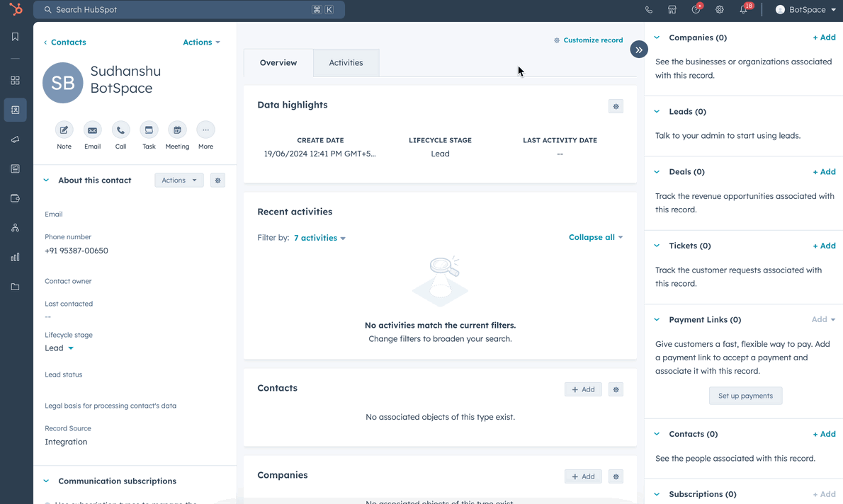Open the BotSpace account menu
This screenshot has height=504, width=843.
pos(805,10)
